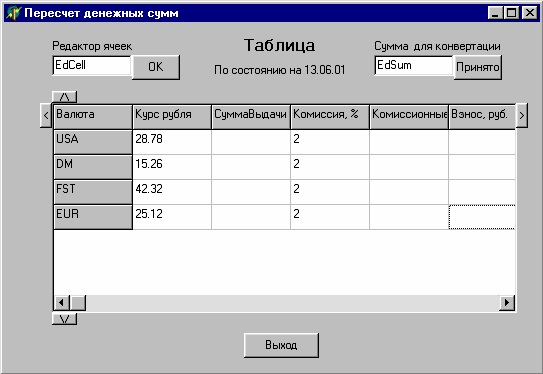The image size is (543, 374).
Task: Select the Курс рубля column header
Action: [x=172, y=117]
